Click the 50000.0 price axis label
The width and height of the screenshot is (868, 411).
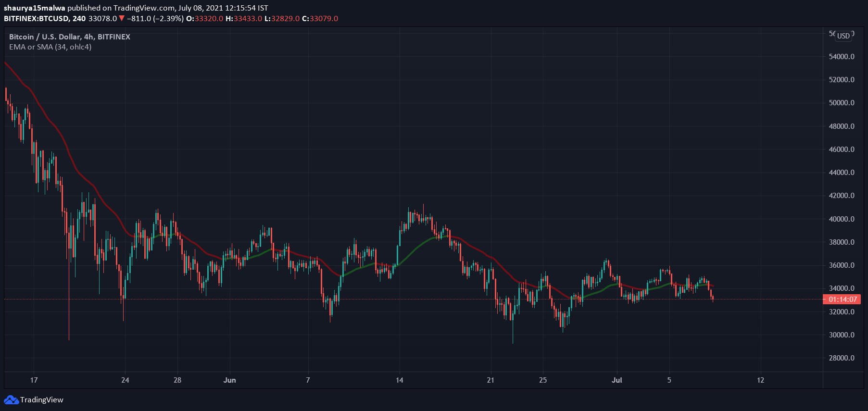[x=842, y=103]
